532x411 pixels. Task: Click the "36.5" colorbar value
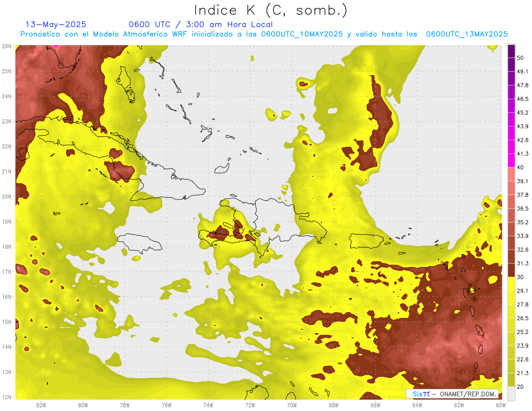[x=523, y=208]
